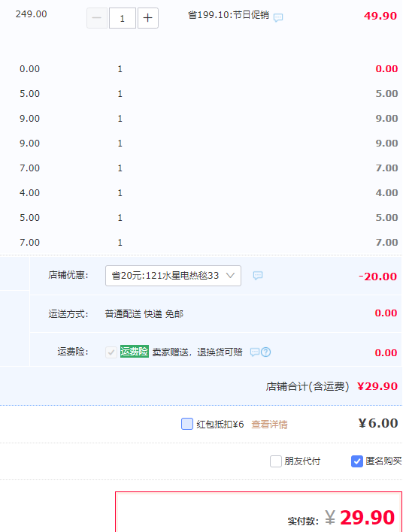Click the comment icon next to the 店铺优惠 dropdown

tap(258, 276)
